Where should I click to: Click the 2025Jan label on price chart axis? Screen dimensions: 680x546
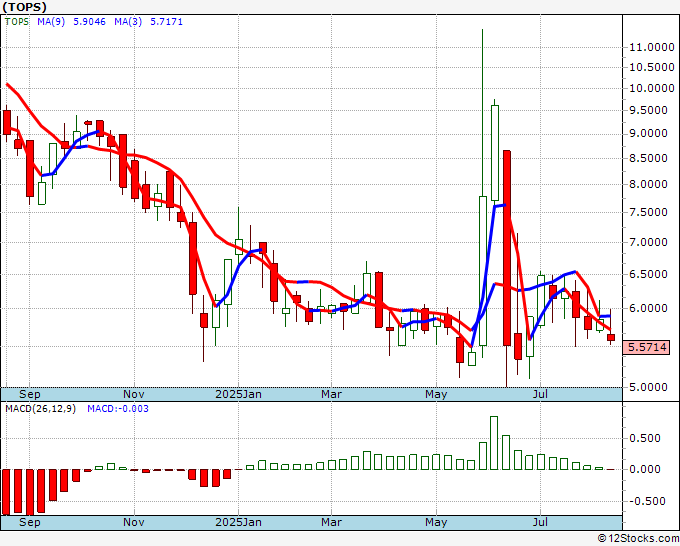click(x=241, y=394)
